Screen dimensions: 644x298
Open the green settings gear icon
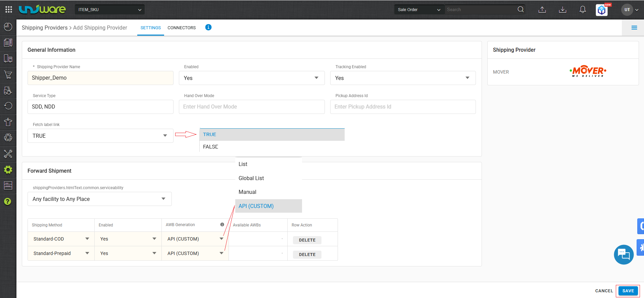tap(8, 170)
